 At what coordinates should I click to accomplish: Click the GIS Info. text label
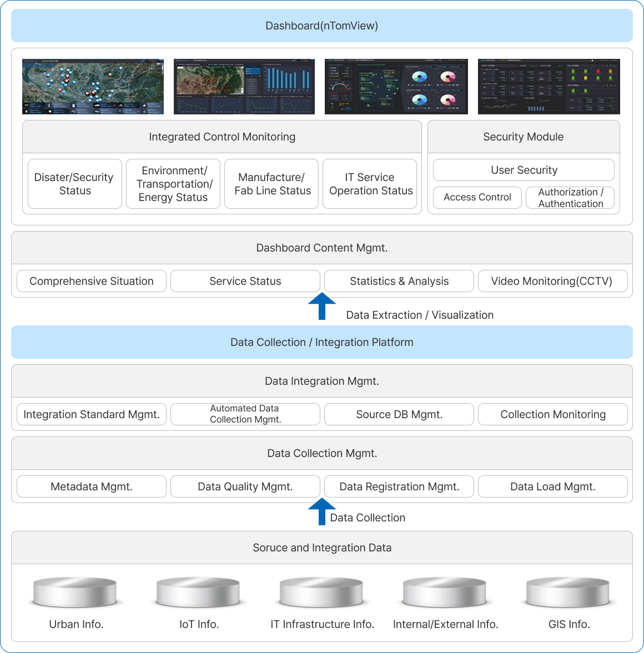click(x=569, y=624)
